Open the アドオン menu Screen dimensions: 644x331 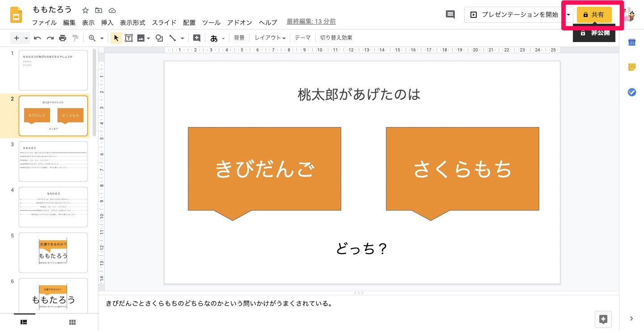coord(240,22)
